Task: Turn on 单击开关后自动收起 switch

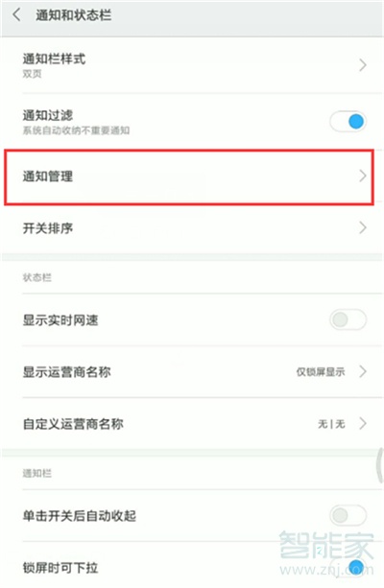Action: click(348, 515)
